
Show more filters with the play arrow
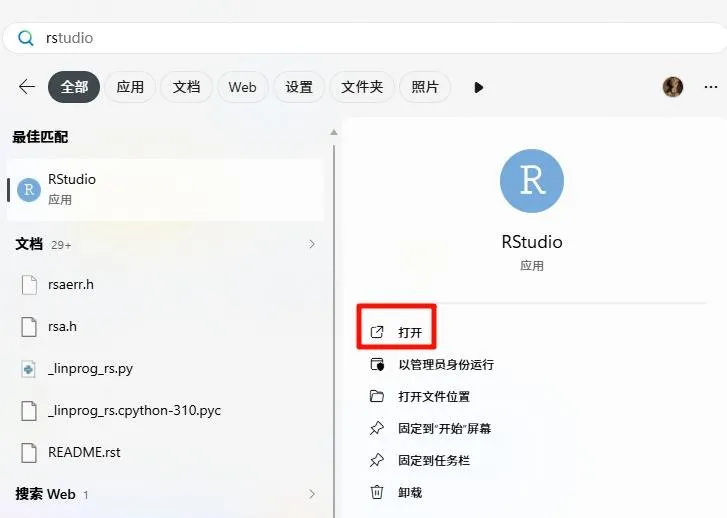479,87
